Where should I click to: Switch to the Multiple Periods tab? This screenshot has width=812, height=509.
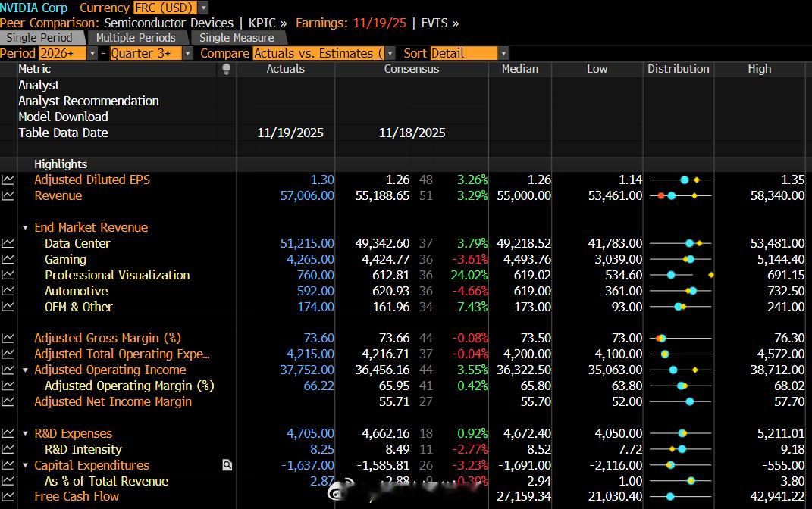[136, 38]
